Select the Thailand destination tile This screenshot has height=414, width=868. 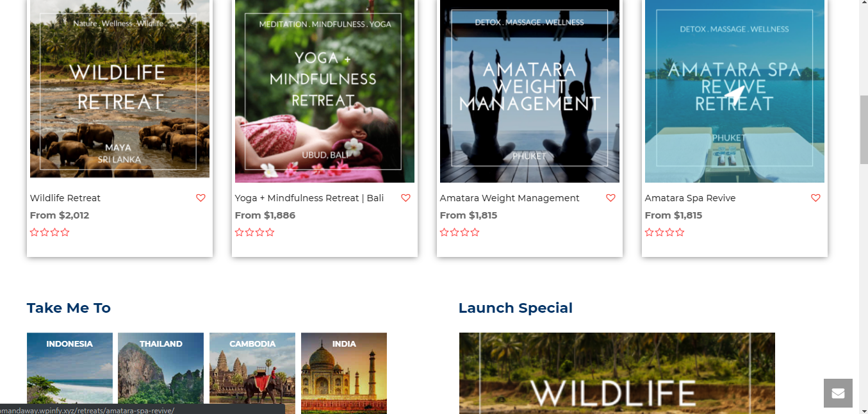pyautogui.click(x=161, y=373)
